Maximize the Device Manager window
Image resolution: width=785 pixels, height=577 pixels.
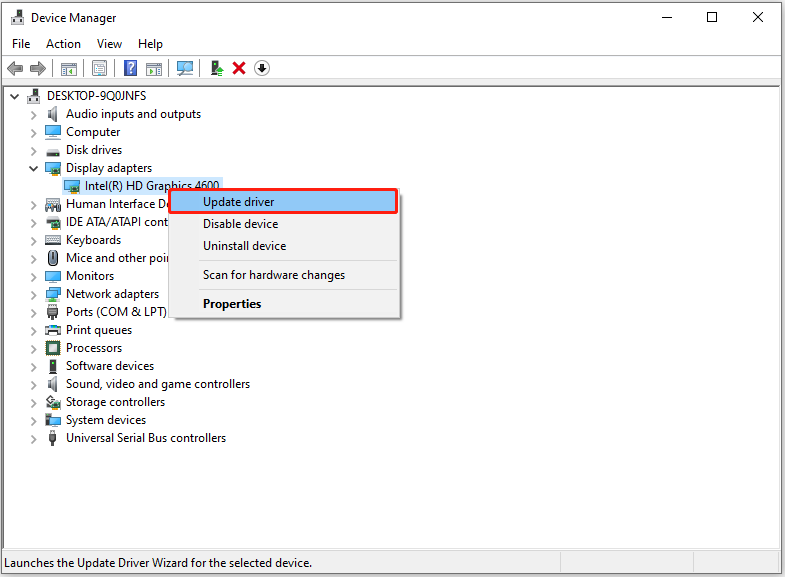[x=712, y=18]
